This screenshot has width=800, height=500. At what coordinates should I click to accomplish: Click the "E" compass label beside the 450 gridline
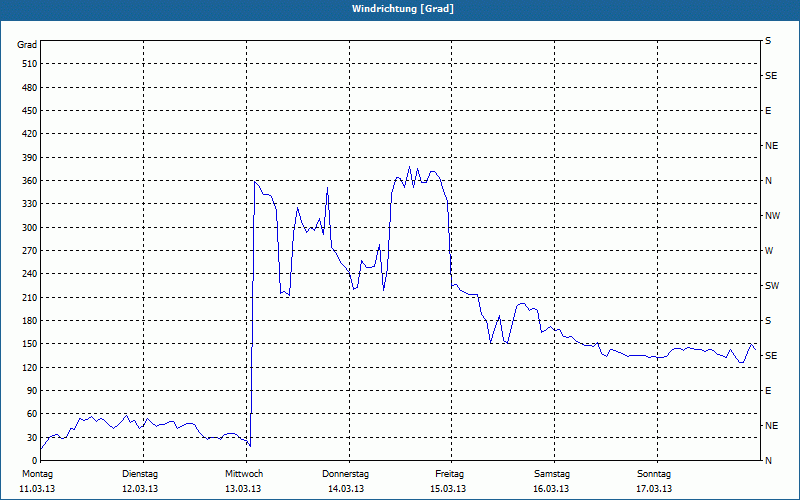(x=768, y=111)
